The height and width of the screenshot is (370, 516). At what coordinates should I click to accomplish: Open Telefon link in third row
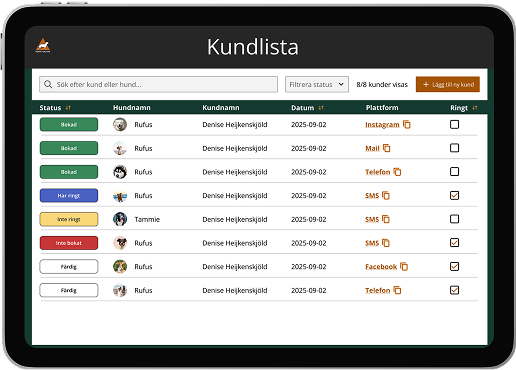(377, 172)
